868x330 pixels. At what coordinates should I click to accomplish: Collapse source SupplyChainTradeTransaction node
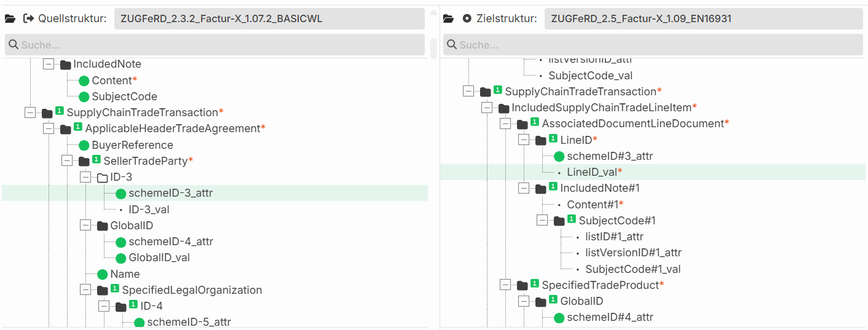click(30, 112)
